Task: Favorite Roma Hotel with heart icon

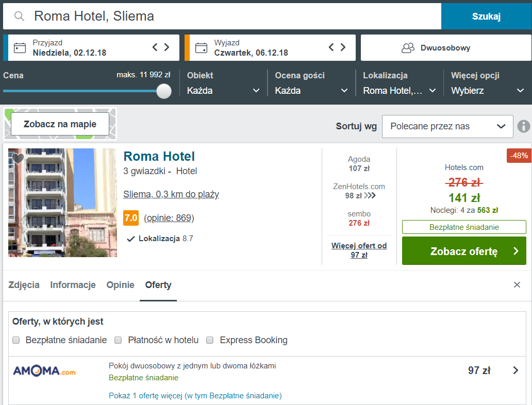Action: (18, 158)
